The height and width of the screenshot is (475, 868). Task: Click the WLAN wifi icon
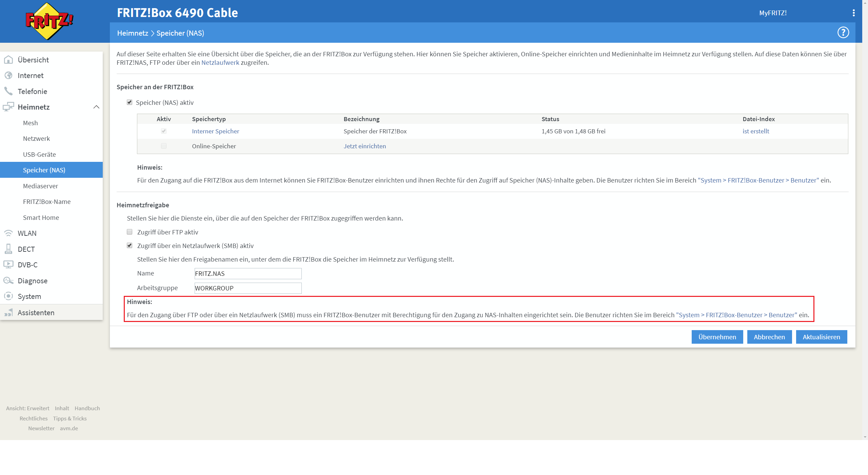(x=8, y=233)
